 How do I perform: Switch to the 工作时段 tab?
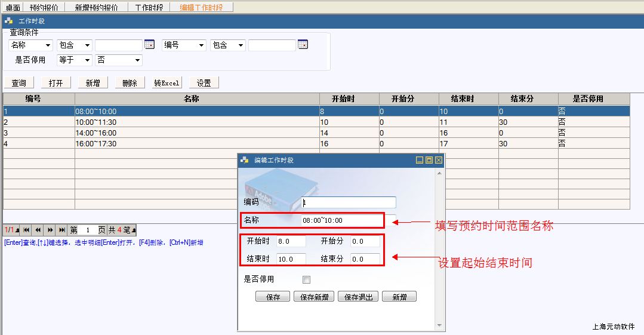(x=149, y=7)
